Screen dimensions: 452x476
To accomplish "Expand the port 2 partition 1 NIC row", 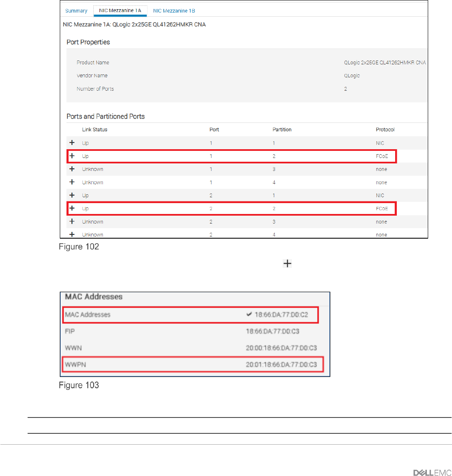I will coord(72,195).
